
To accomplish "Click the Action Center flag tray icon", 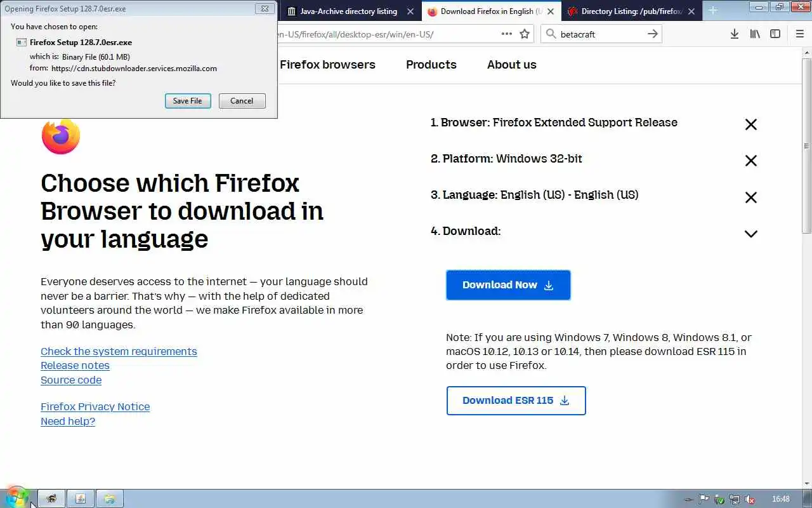I will 704,499.
